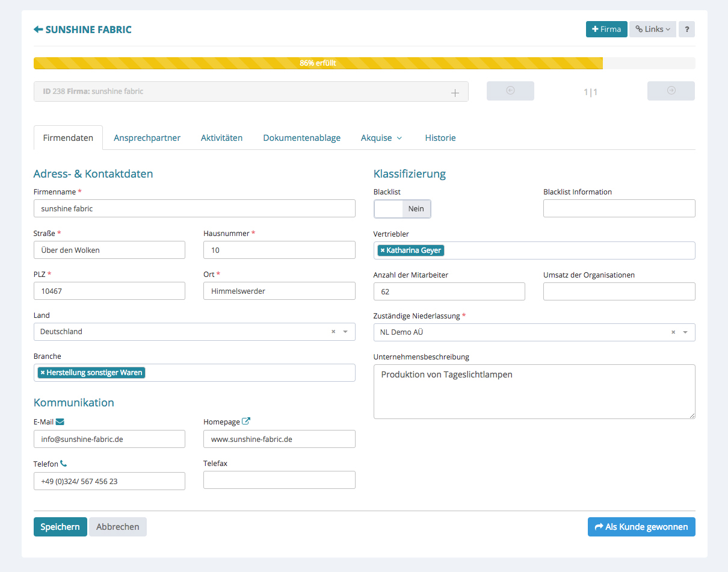Go to the next record arrow
728x572 pixels.
coord(671,91)
